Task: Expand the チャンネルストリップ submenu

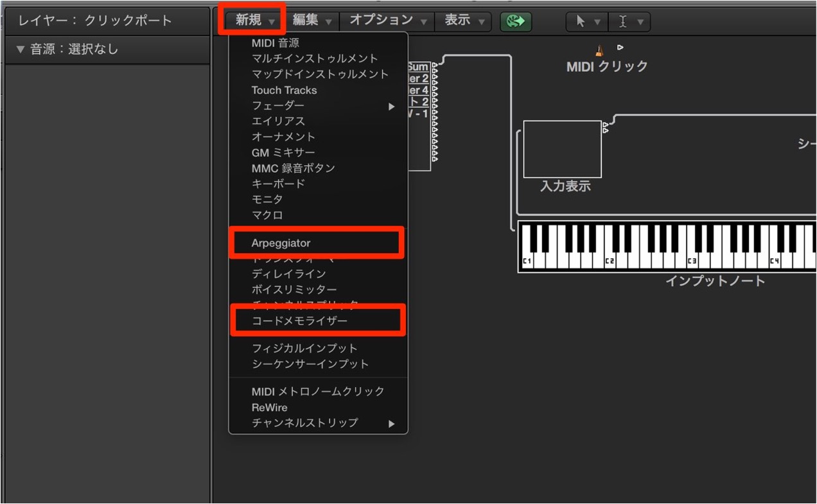Action: click(318, 423)
